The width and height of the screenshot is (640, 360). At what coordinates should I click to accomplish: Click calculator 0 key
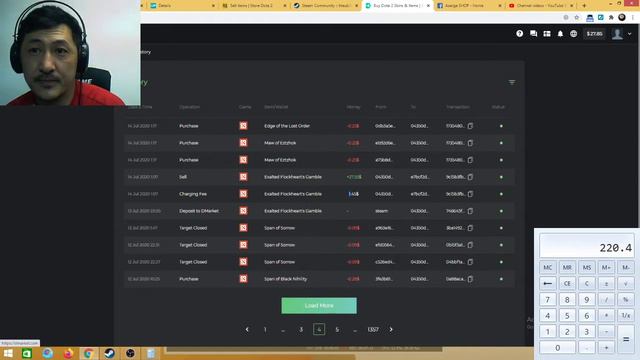[x=558, y=347]
